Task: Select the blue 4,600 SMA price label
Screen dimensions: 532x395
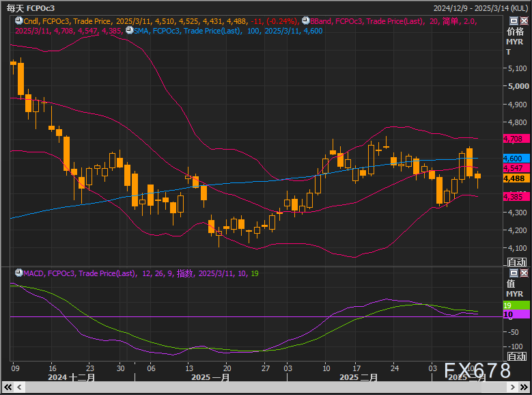Action: click(x=514, y=158)
